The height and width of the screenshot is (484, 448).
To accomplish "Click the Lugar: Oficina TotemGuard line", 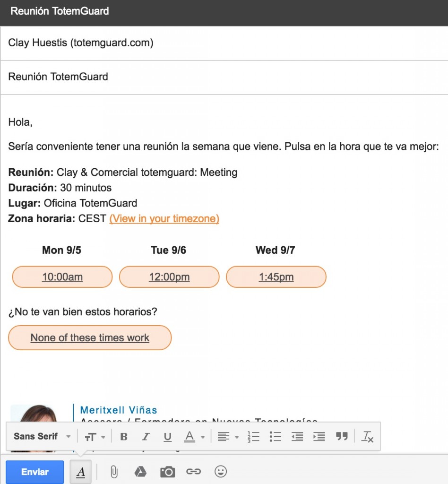I will click(72, 203).
